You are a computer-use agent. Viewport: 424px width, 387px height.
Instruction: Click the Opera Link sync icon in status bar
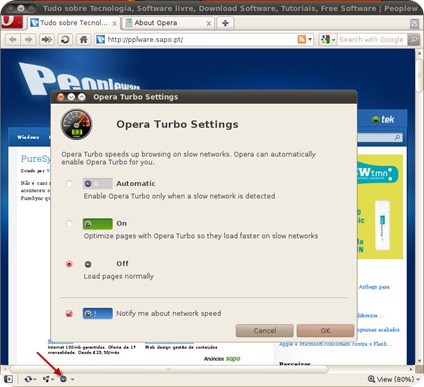[28, 379]
